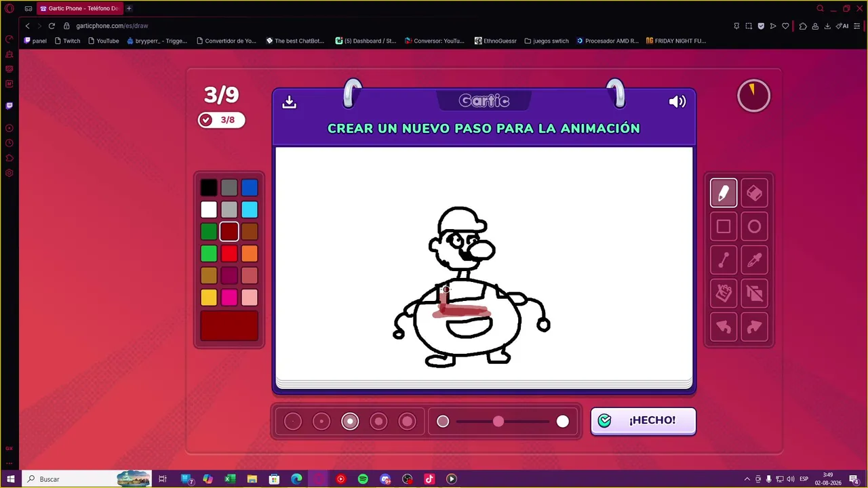Open the Windows notification center
The height and width of the screenshot is (488, 868).
pyautogui.click(x=854, y=479)
